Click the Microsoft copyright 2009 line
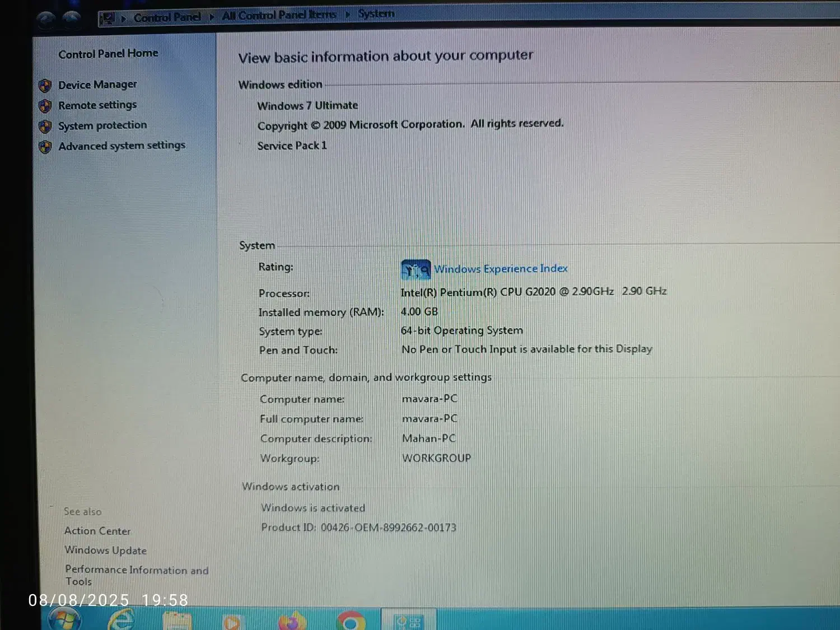 click(410, 124)
